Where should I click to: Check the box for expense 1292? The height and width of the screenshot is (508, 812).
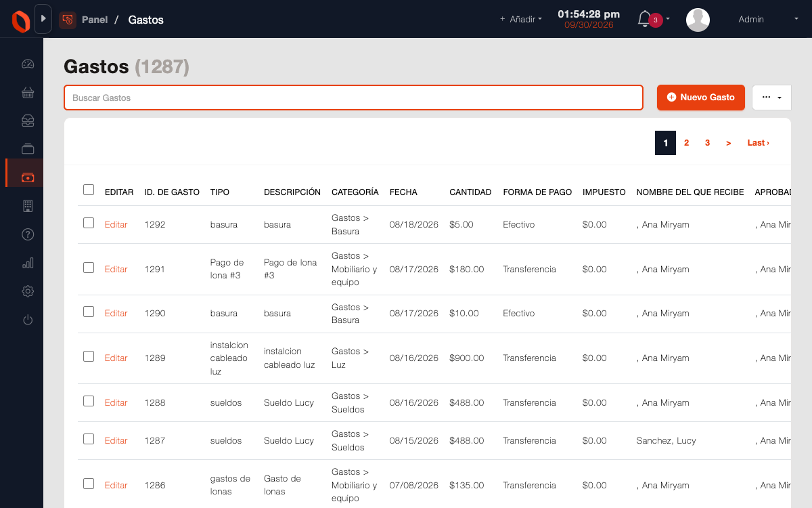(x=89, y=223)
